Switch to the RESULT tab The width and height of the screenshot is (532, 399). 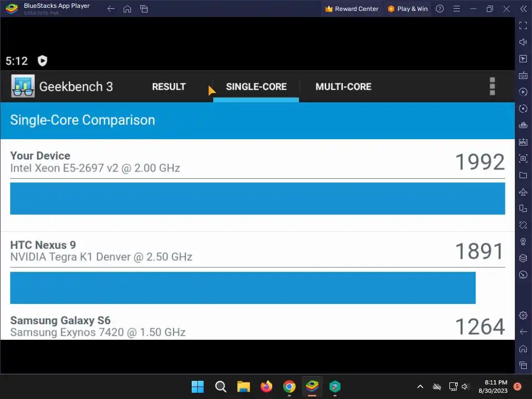coord(169,87)
